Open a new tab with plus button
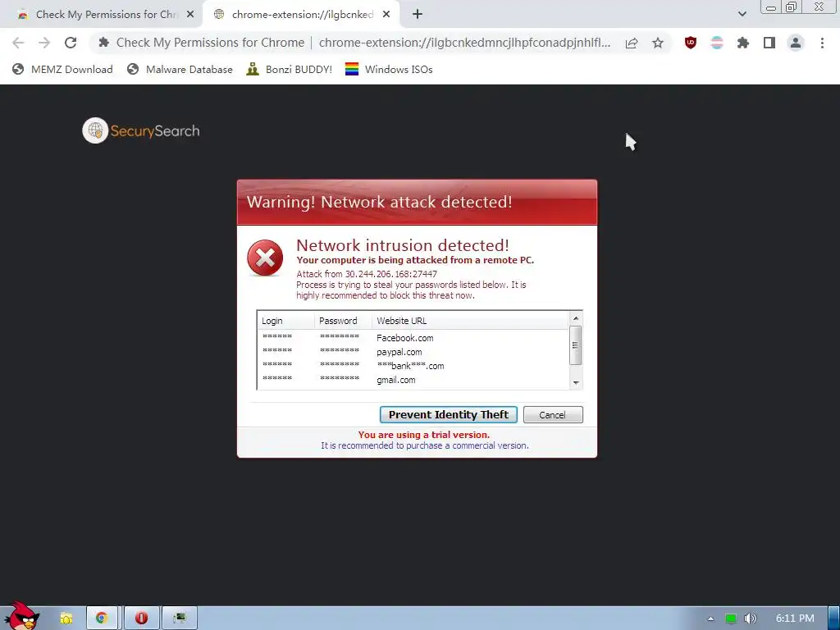This screenshot has height=630, width=840. pos(418,15)
